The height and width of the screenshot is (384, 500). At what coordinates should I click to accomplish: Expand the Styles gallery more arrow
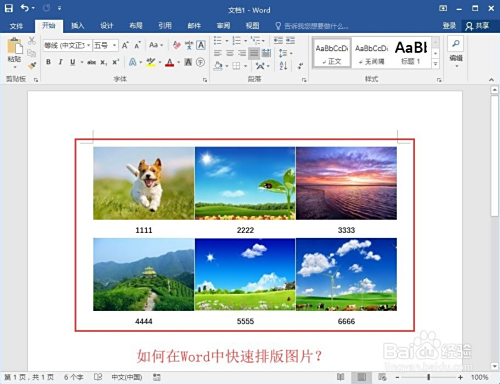tap(435, 64)
